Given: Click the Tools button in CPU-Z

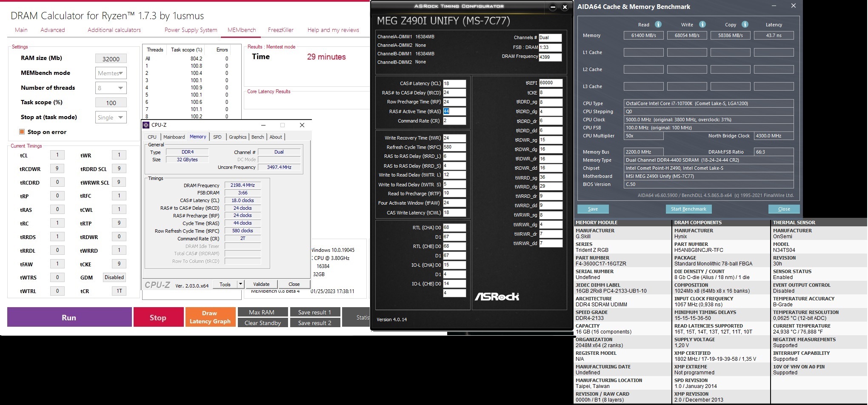Looking at the screenshot, I should coord(225,284).
